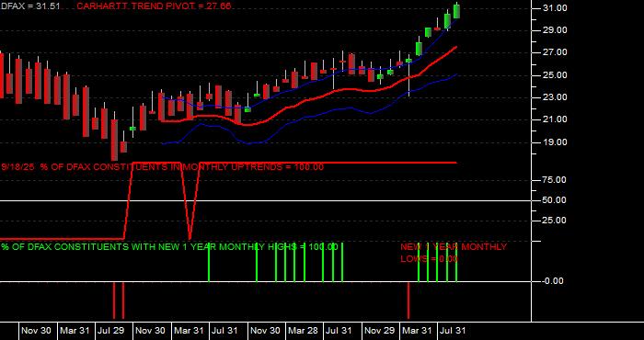
Task: Click the white 50.00 horizontal reference line
Action: tap(265, 200)
